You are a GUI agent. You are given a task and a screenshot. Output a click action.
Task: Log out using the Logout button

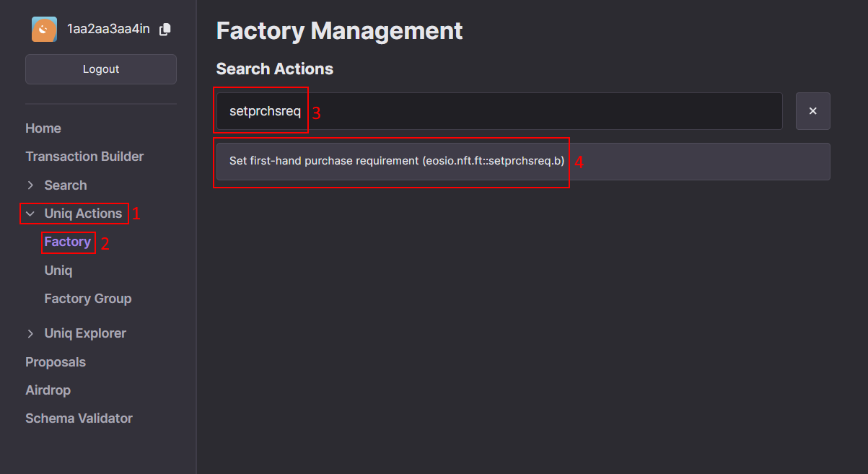101,69
